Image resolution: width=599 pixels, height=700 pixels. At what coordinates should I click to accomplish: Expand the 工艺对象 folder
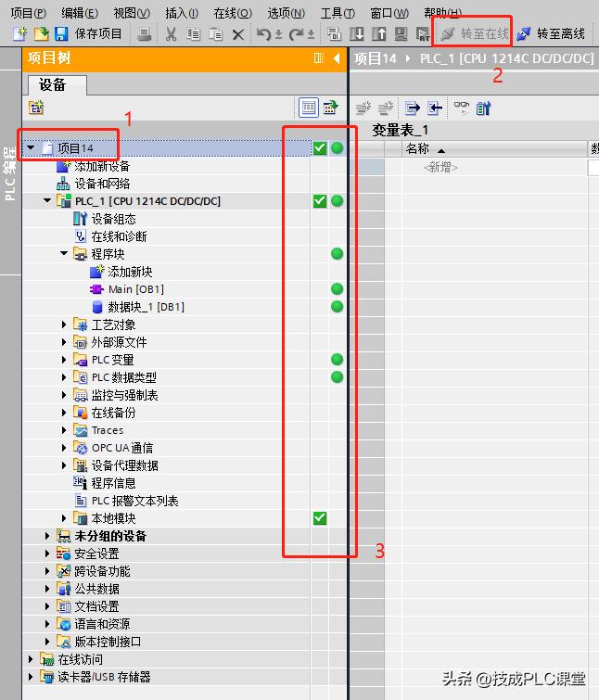click(x=64, y=325)
